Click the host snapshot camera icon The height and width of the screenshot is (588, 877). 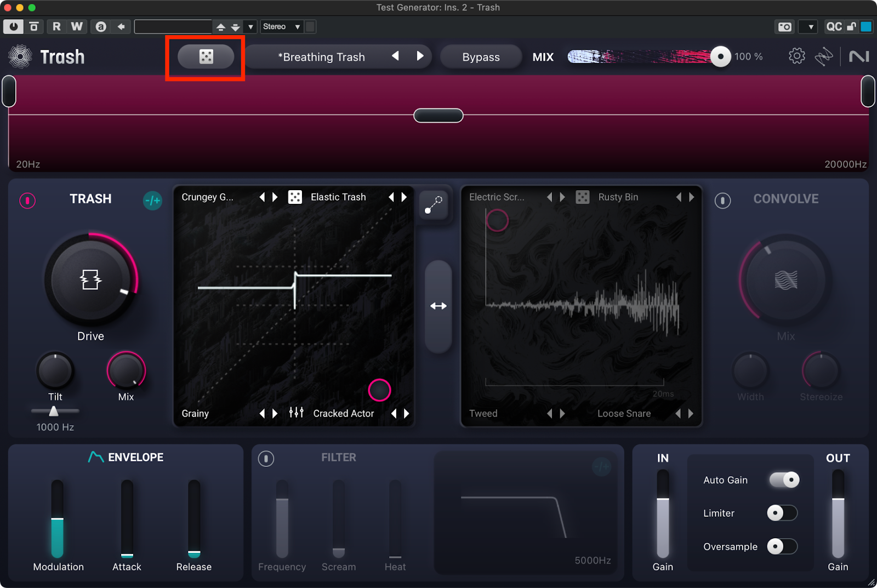(785, 26)
